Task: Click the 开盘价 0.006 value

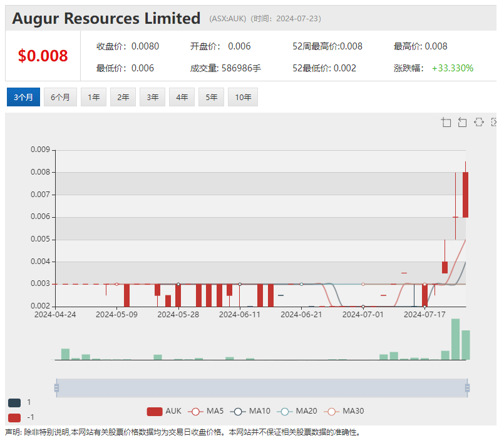Action: point(220,46)
